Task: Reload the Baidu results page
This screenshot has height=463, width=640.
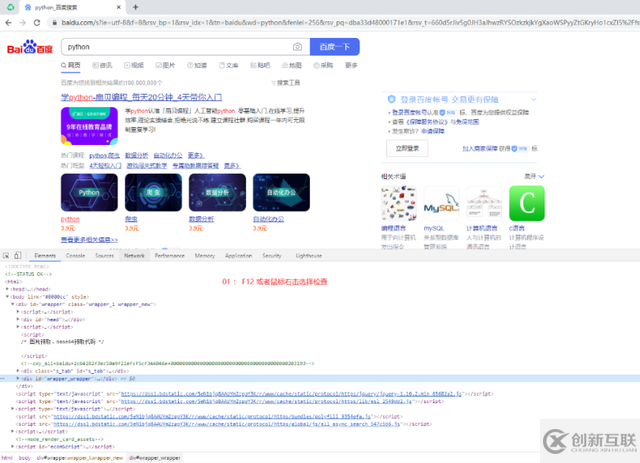Action: [x=37, y=22]
